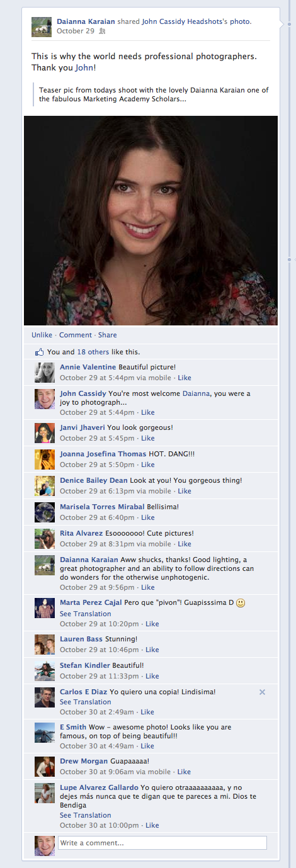The height and width of the screenshot is (868, 296).
Task: Open the 18 others likes list
Action: tap(93, 352)
